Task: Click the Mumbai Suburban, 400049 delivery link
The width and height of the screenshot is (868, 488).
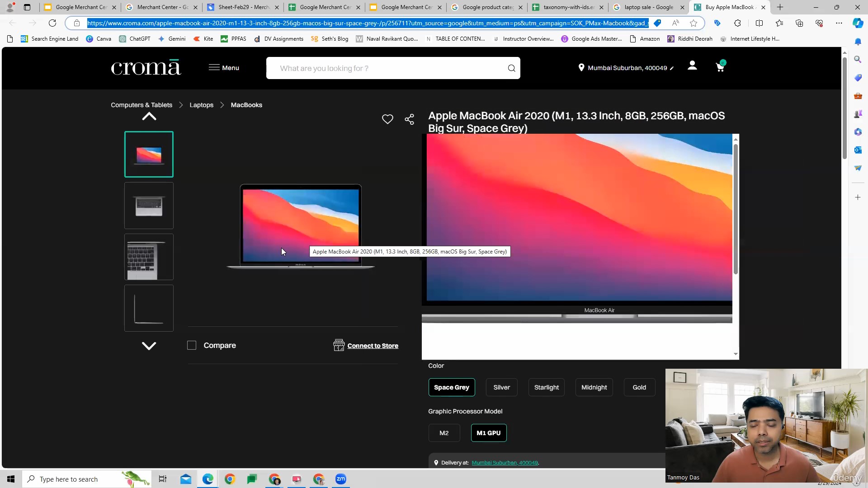Action: [505, 463]
